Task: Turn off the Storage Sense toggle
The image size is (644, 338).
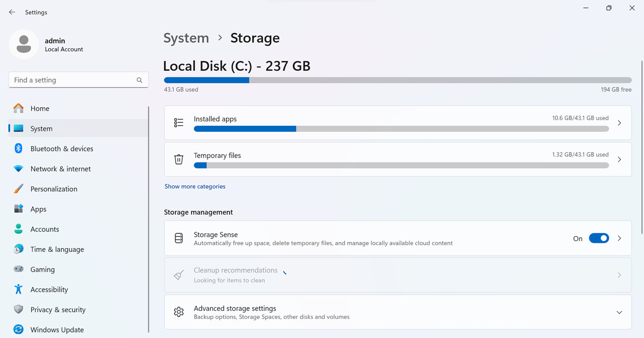Action: (x=599, y=238)
